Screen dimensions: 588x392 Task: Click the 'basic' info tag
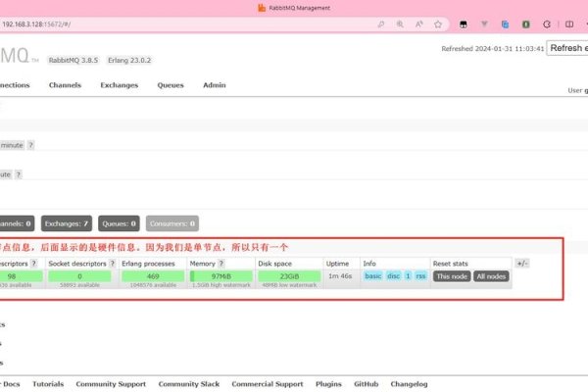click(x=373, y=276)
